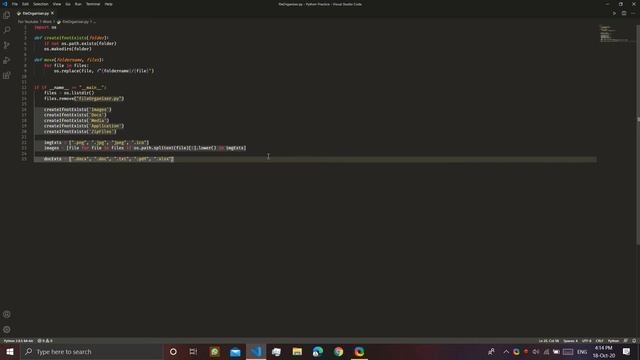Click the code minimap preview
The height and width of the screenshot is (360, 640).
(615, 34)
